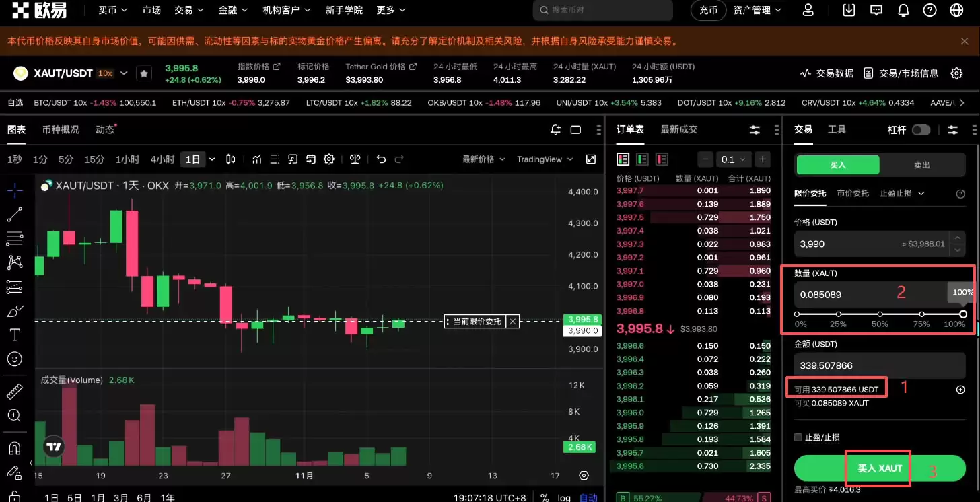Open the emoji annotation tool

click(x=15, y=359)
